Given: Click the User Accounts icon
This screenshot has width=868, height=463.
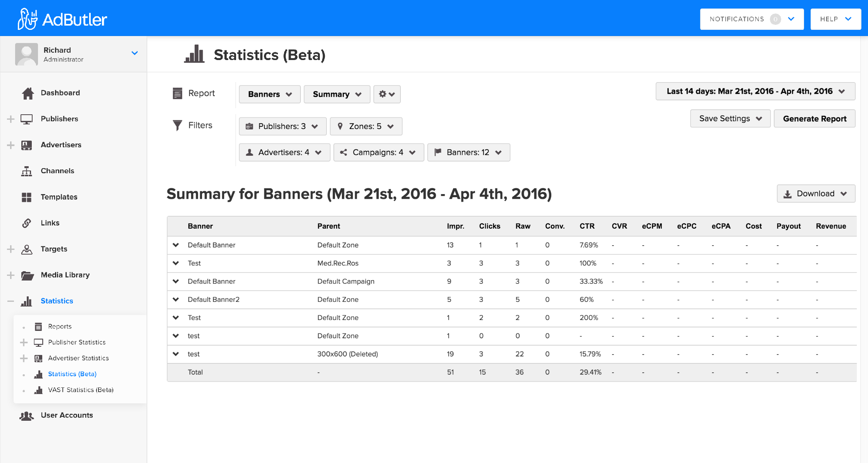Looking at the screenshot, I should pyautogui.click(x=26, y=415).
